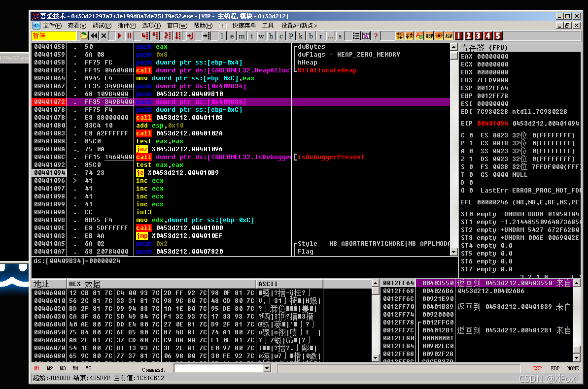Click the Appearance options icon
This screenshot has height=389, width=588.
(366, 36)
